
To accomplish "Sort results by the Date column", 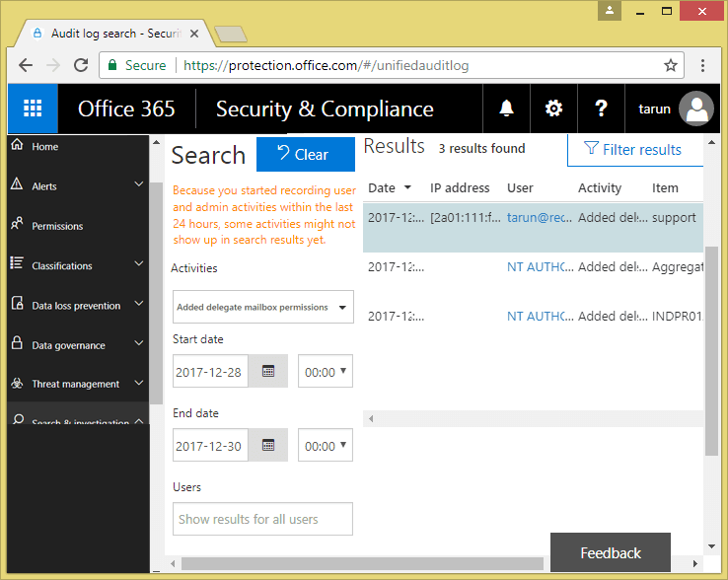I will pos(389,187).
